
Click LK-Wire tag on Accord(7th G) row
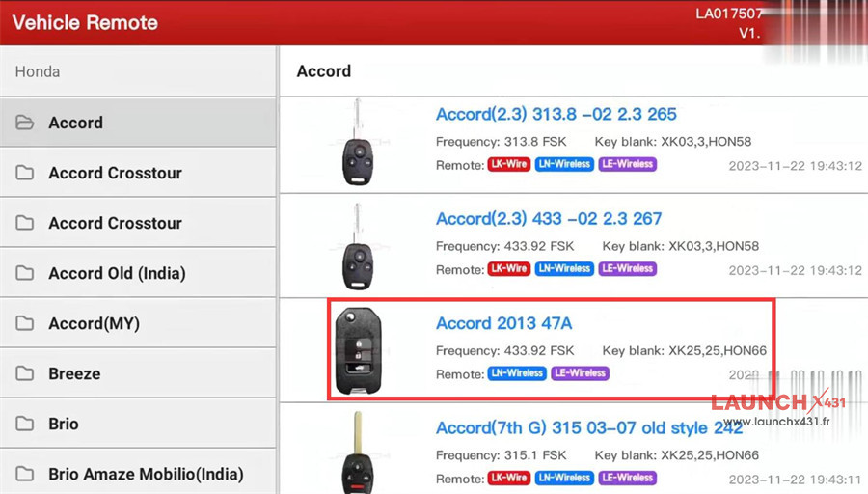508,478
